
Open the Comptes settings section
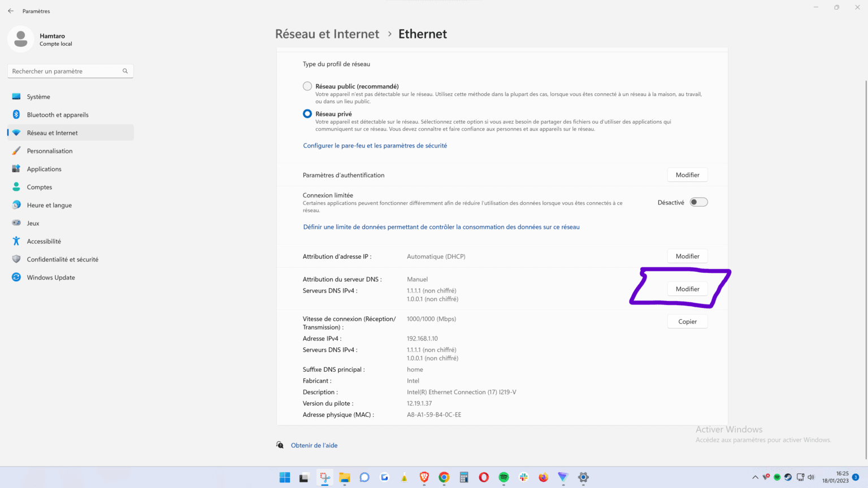[x=40, y=187]
